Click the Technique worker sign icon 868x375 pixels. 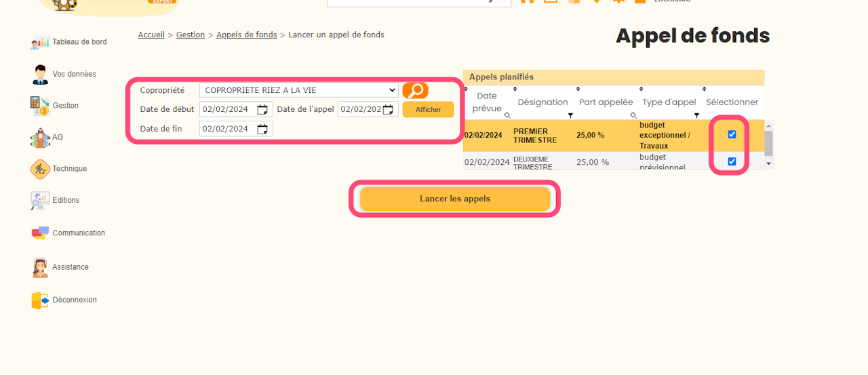(40, 169)
